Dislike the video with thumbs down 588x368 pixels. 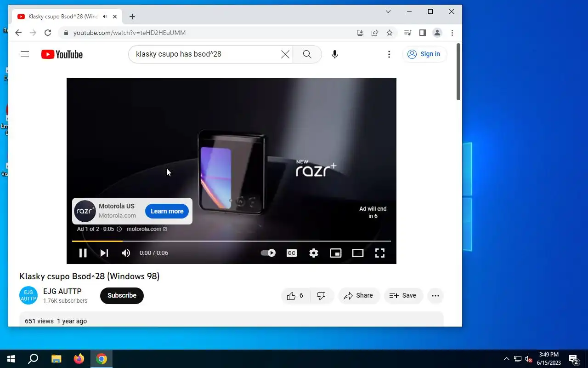click(x=322, y=296)
